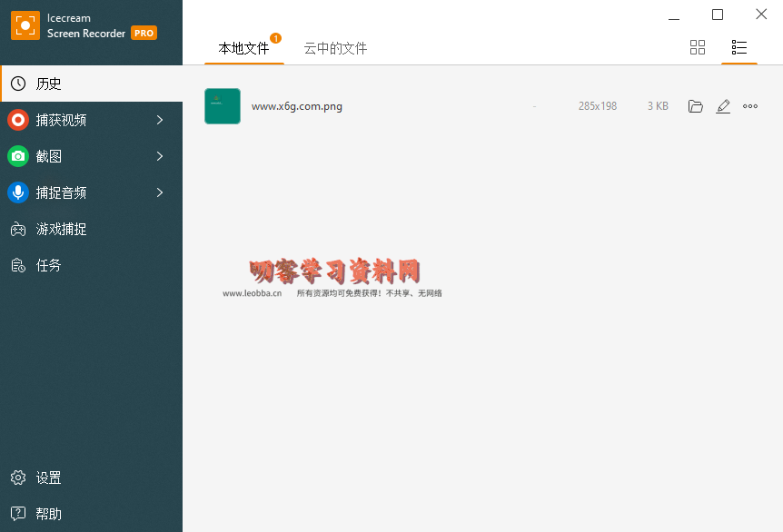The height and width of the screenshot is (532, 783).
Task: Click the 游戏捕捉 gamepad icon
Action: 18,230
